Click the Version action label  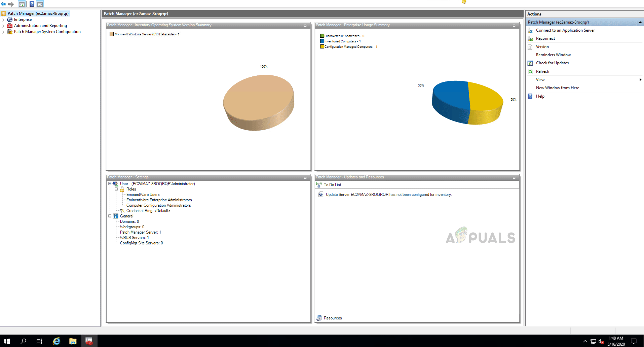[x=542, y=47]
